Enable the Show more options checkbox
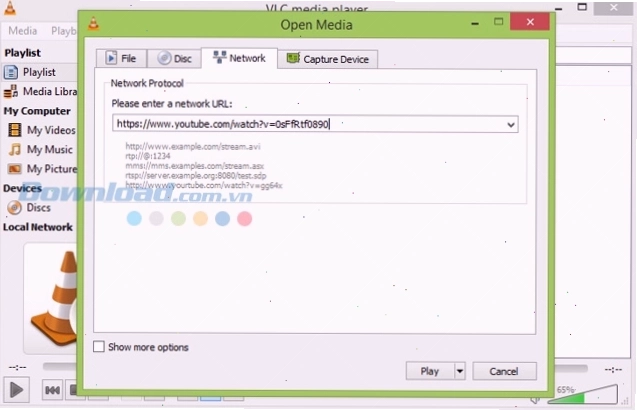Image resolution: width=637 pixels, height=411 pixels. [x=99, y=347]
